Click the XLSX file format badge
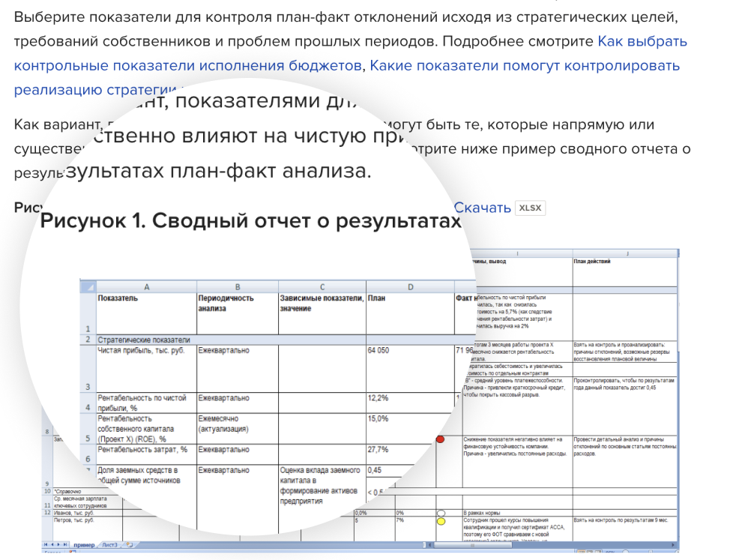The height and width of the screenshot is (560, 742). pos(530,208)
